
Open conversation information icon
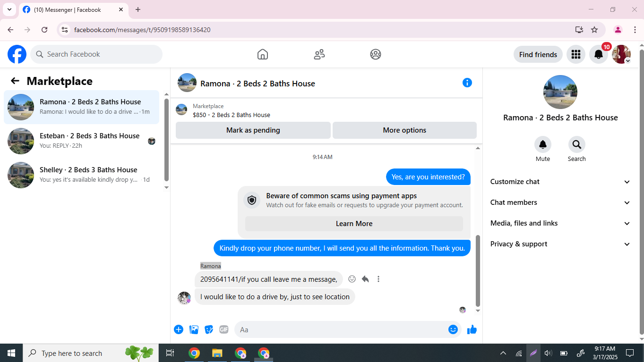tap(467, 83)
